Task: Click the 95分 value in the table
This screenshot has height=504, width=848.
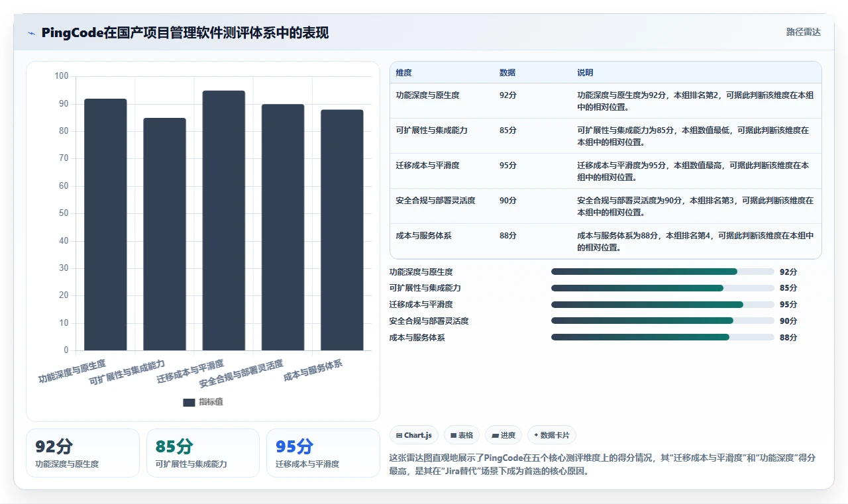Action: [507, 166]
